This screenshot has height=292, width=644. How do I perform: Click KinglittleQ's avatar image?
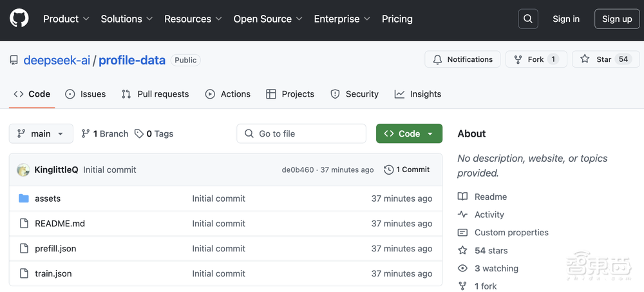coord(23,170)
